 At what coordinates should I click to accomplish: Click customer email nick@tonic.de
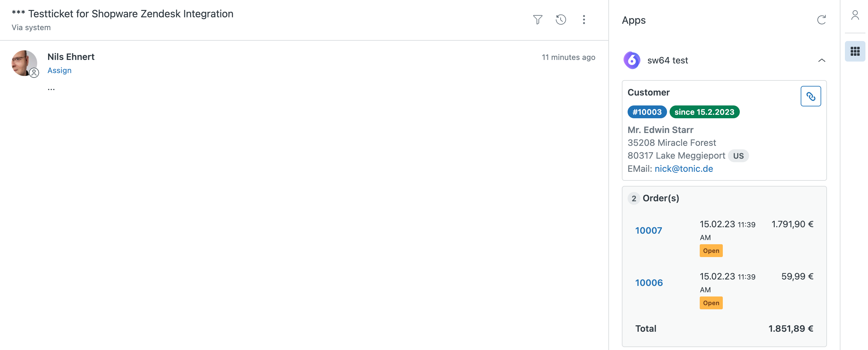tap(685, 168)
